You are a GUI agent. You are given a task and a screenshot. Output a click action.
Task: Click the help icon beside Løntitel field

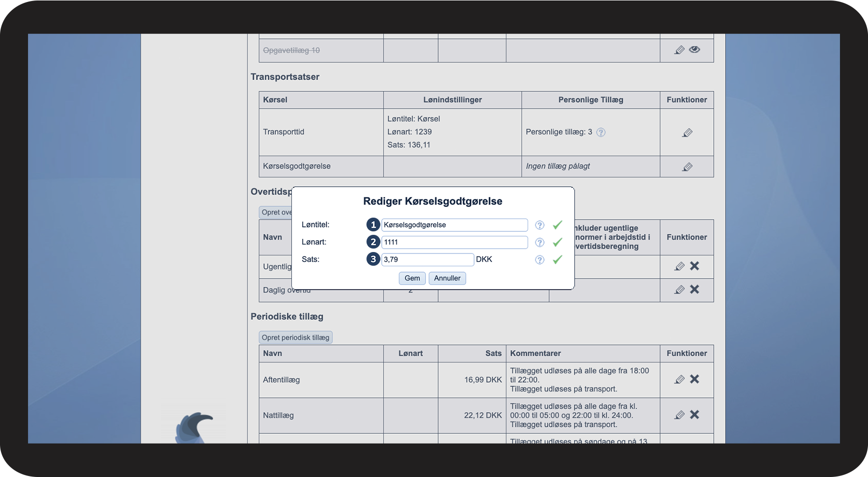click(x=539, y=225)
